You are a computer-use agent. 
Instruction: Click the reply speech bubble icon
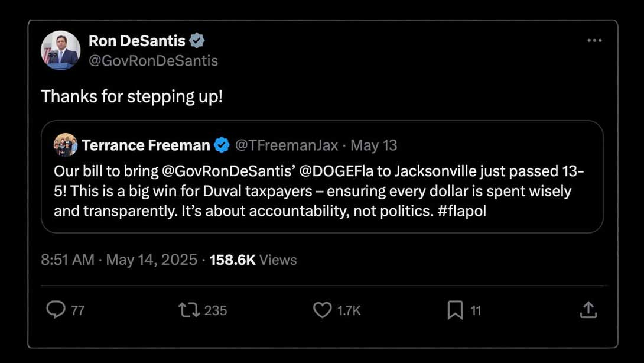point(56,310)
